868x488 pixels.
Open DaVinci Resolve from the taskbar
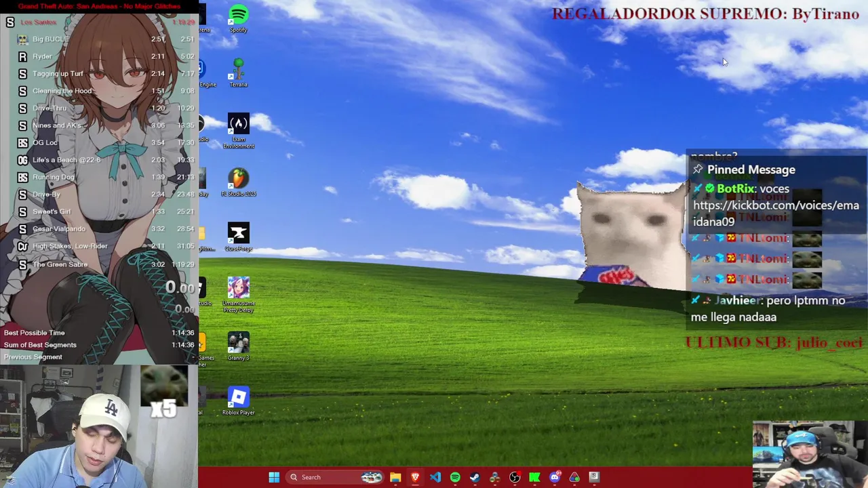495,477
